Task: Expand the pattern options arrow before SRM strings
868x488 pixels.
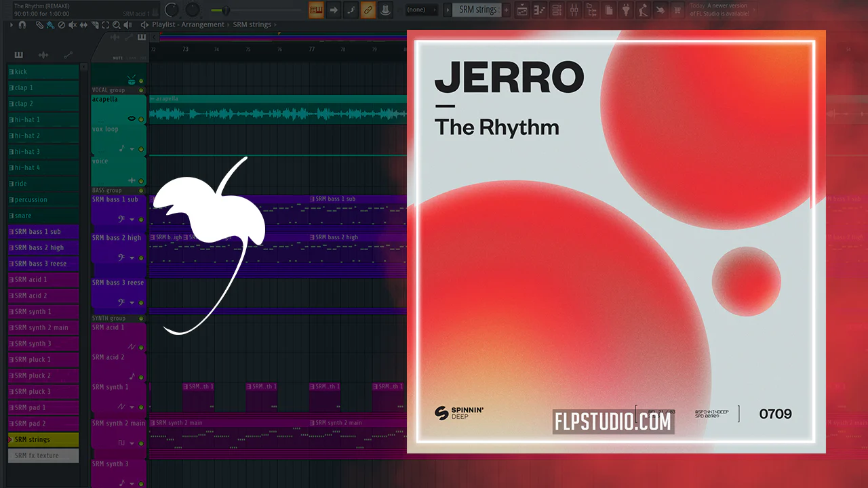Action: (447, 10)
